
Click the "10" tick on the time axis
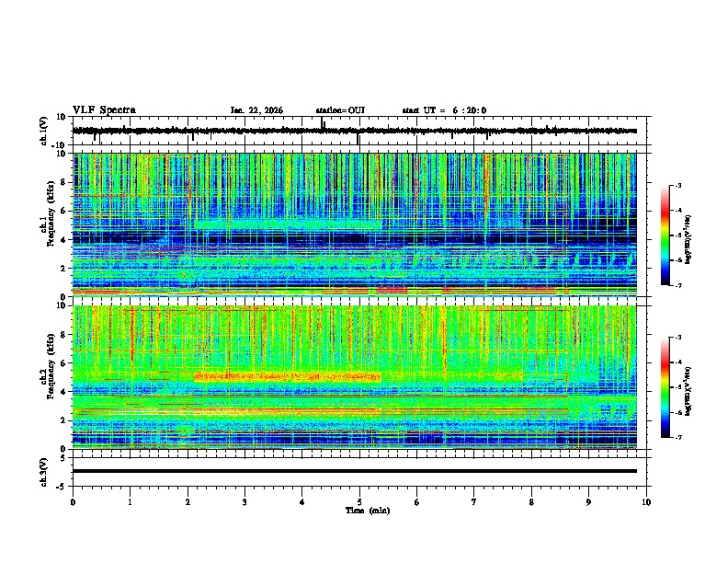point(646,502)
